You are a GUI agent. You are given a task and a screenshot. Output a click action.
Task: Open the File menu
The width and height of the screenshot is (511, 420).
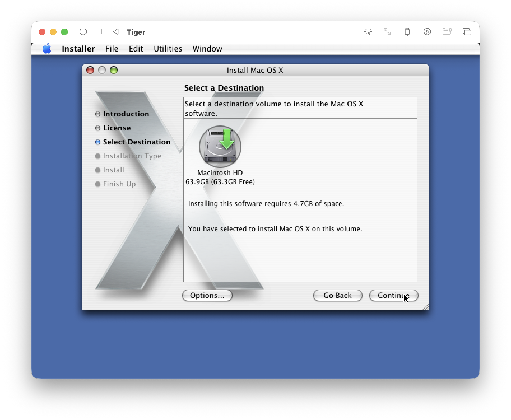[112, 49]
